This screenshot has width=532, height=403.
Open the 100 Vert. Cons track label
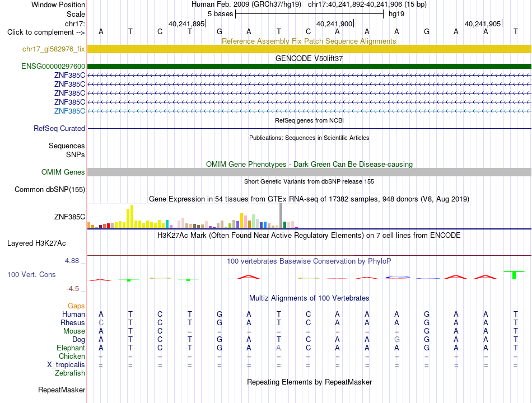coord(31,274)
